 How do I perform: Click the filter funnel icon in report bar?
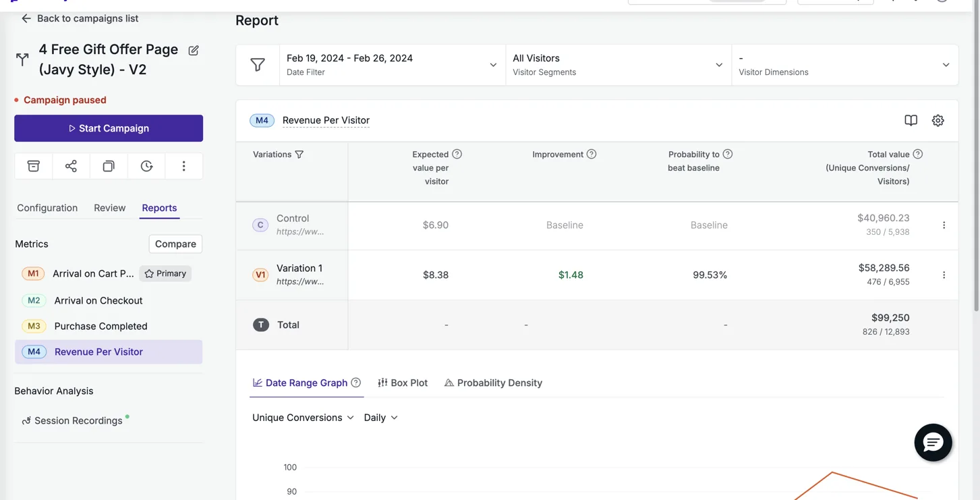click(258, 65)
